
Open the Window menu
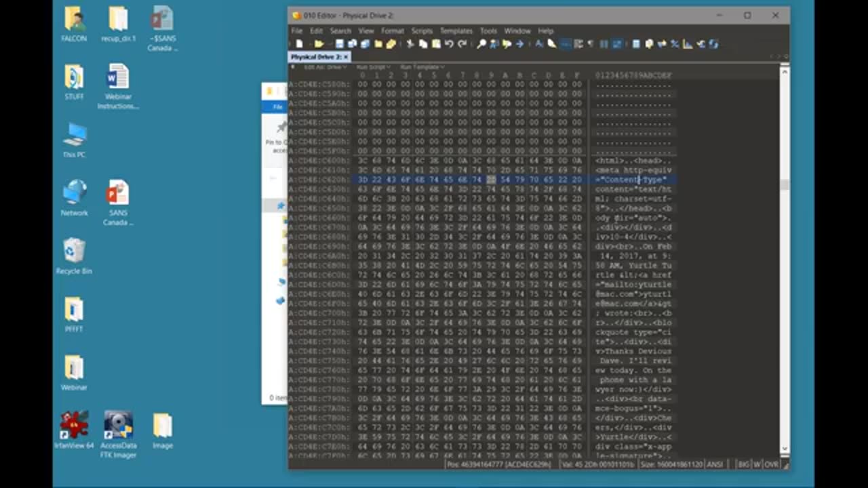point(517,30)
